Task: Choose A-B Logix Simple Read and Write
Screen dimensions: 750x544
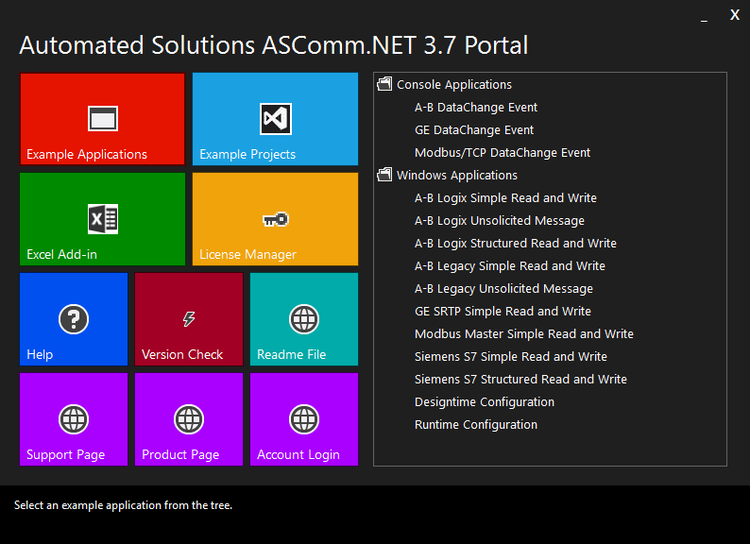Action: pos(505,198)
